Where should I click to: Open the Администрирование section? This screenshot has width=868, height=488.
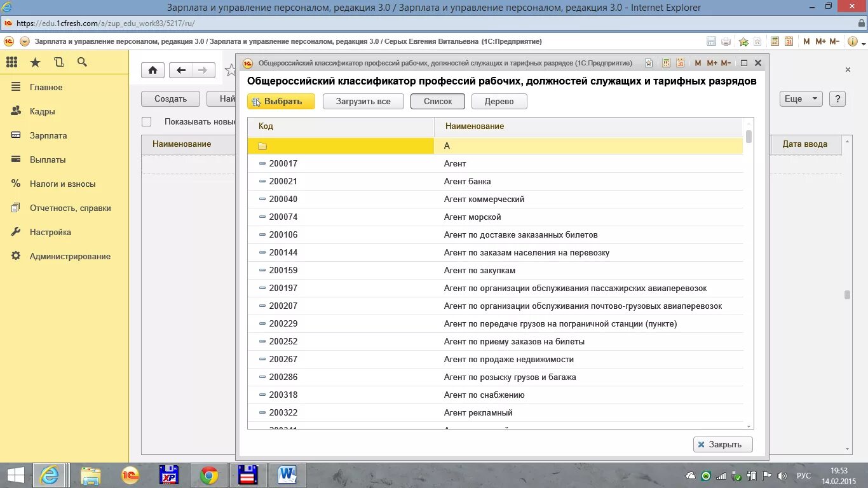click(x=71, y=256)
